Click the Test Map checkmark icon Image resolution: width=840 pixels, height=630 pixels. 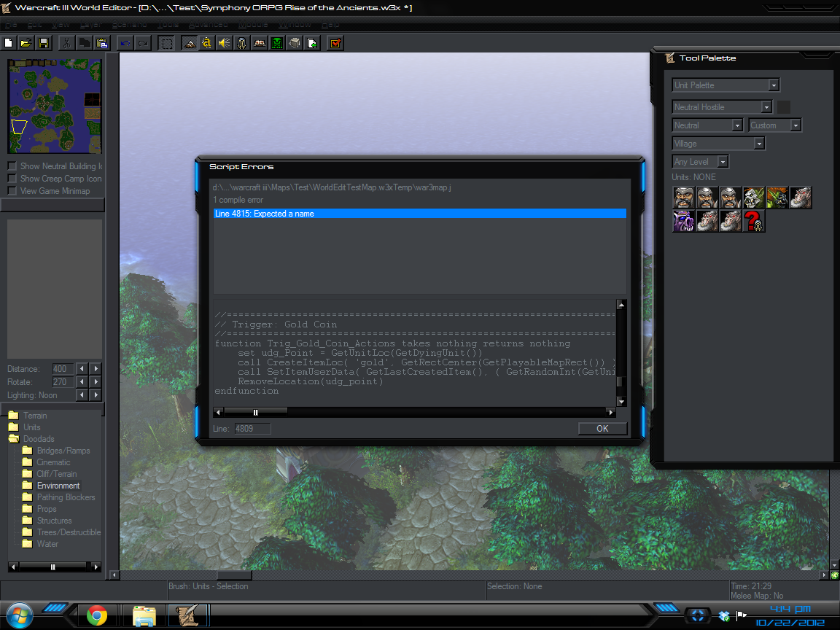[x=335, y=43]
